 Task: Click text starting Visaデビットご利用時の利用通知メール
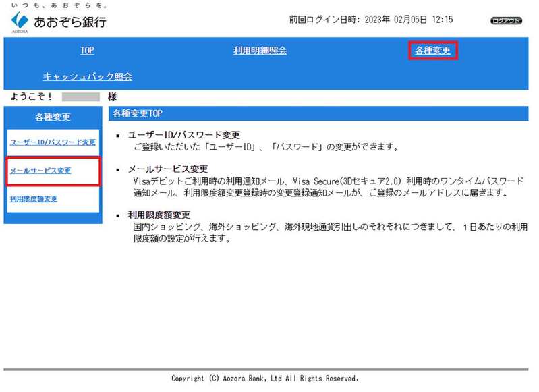click(329, 187)
